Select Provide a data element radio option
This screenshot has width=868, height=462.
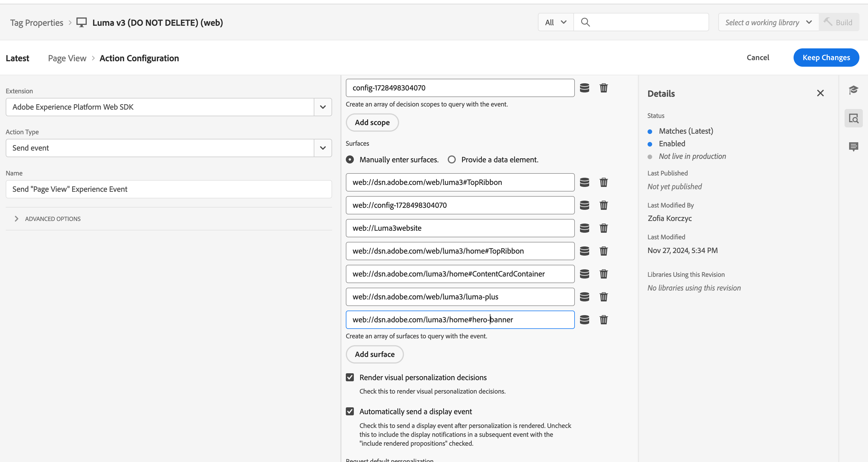tap(451, 160)
